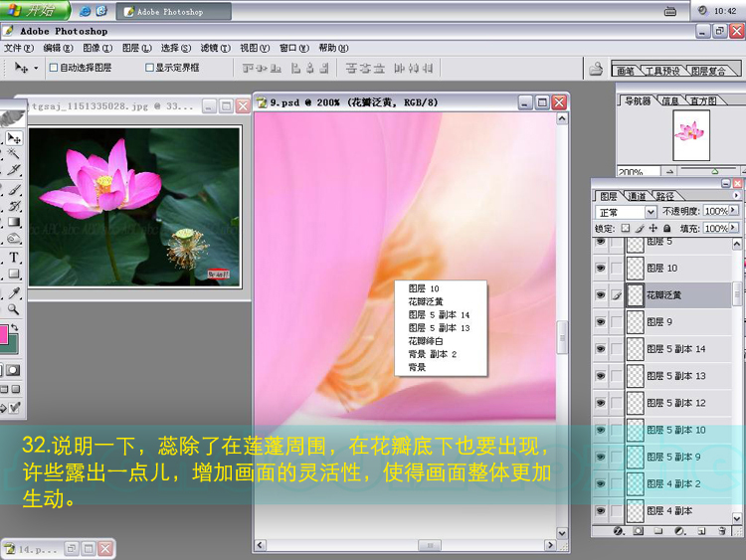Toggle lock transparent pixels
Screen dimensions: 746x560
(x=626, y=229)
